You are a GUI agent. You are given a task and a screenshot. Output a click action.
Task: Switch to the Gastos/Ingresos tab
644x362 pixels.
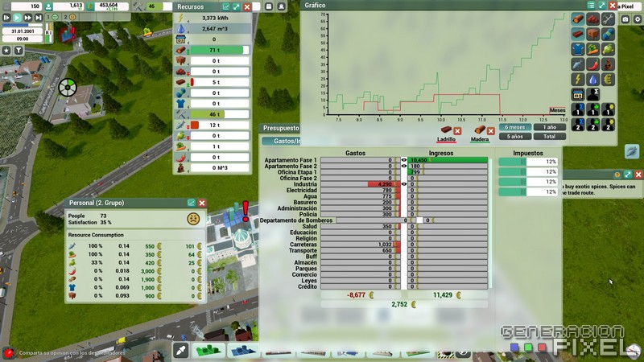click(287, 141)
